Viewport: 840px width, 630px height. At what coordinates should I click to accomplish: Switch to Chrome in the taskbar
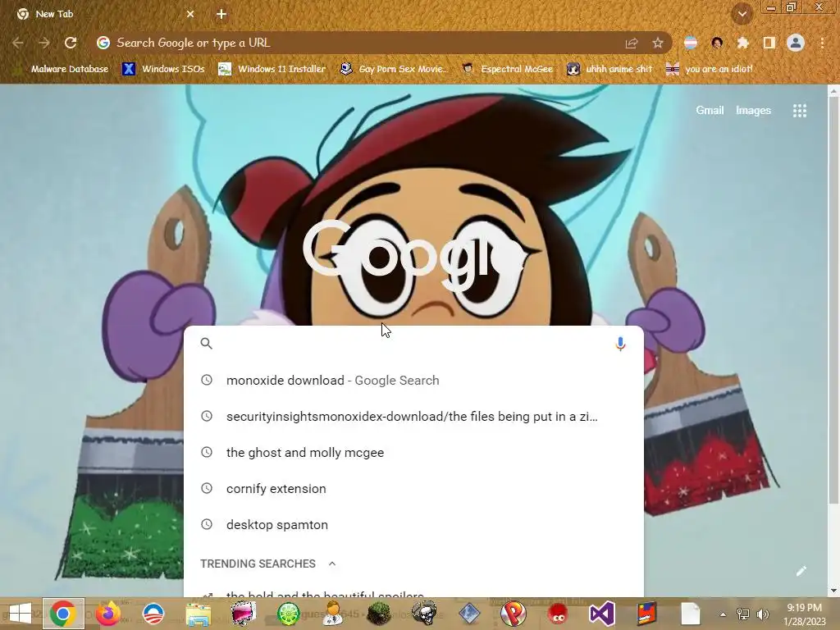click(62, 614)
